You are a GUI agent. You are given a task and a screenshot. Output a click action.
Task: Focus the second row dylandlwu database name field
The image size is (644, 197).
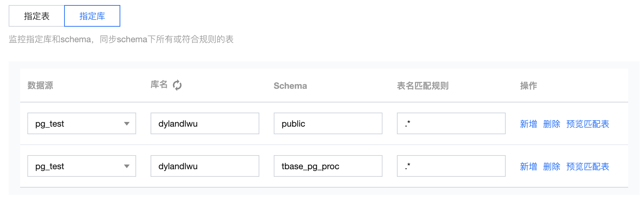205,166
